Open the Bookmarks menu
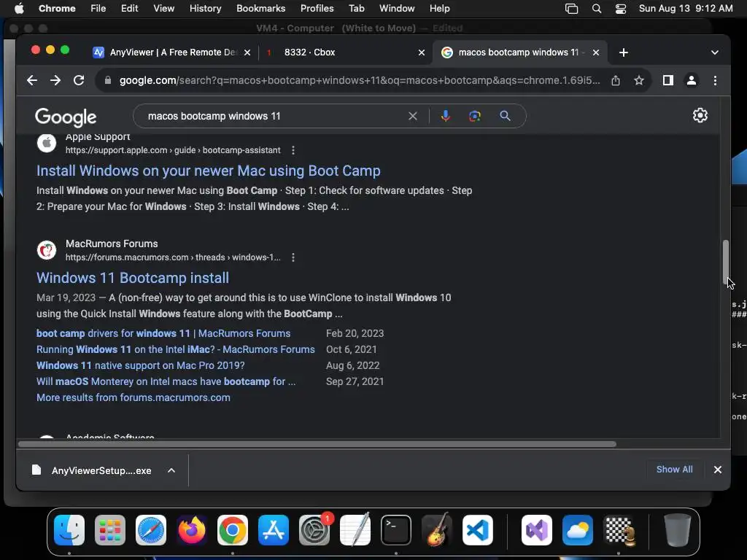Screen dimensions: 747x560 260,9
